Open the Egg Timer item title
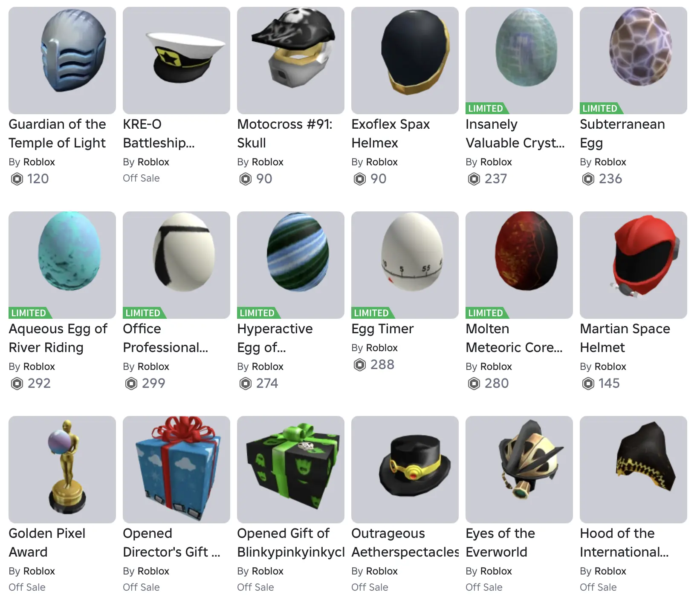The width and height of the screenshot is (700, 612). [x=382, y=329]
